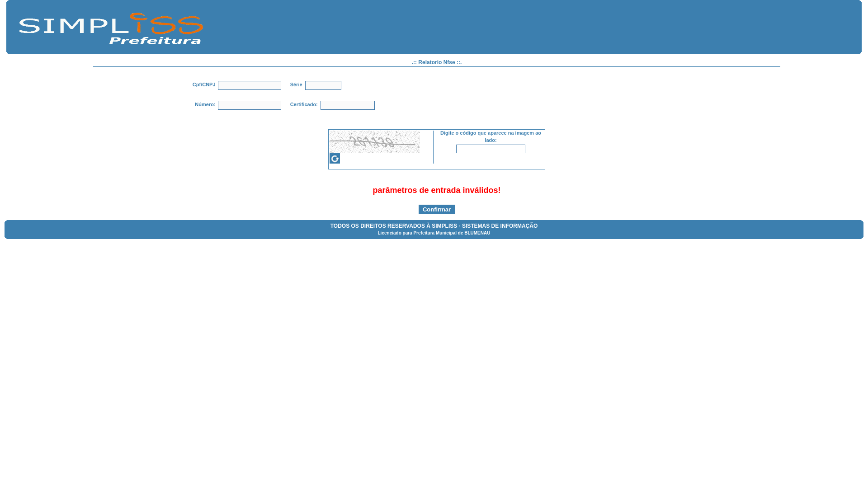Click the Simpliss Prefeitura logo

(111, 28)
